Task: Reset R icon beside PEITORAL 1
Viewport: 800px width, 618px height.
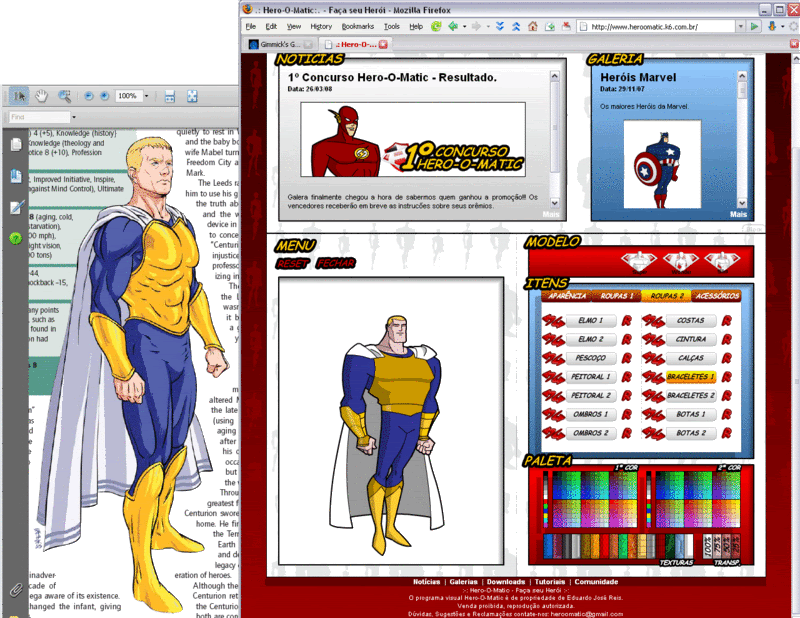Action: [x=627, y=377]
